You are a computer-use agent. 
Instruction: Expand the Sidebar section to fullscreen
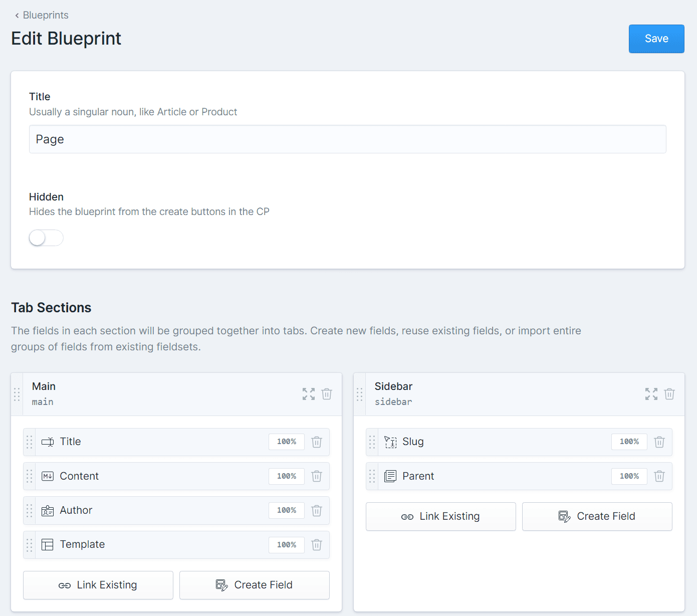(651, 394)
